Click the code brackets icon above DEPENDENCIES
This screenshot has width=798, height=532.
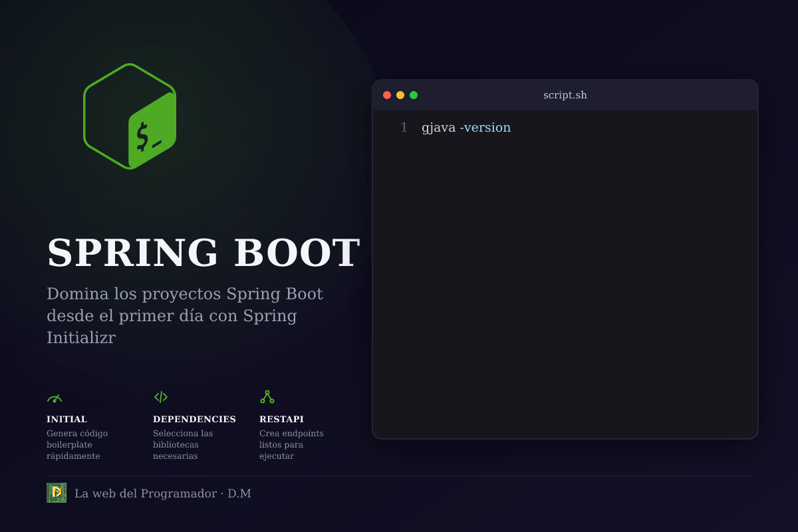(x=161, y=397)
